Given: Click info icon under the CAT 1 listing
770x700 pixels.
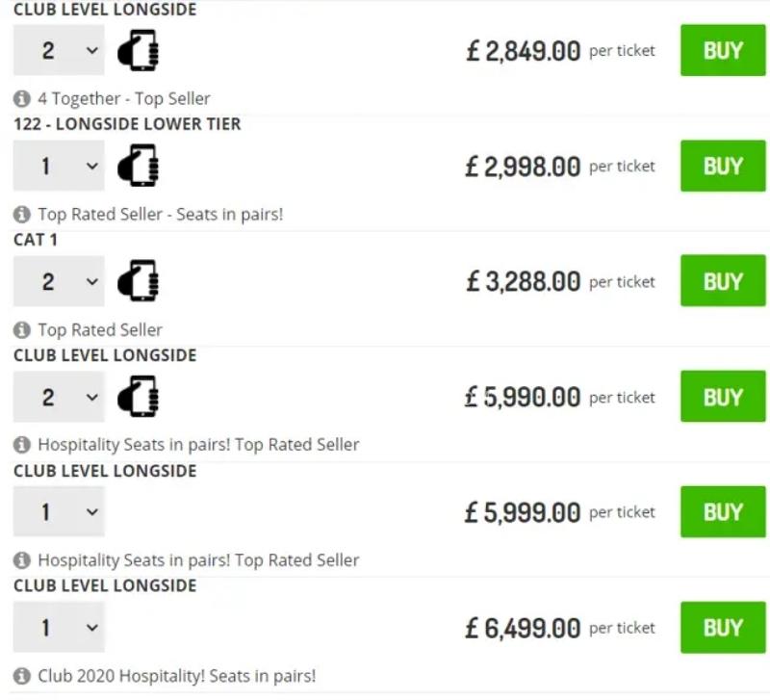Looking at the screenshot, I should [x=22, y=329].
